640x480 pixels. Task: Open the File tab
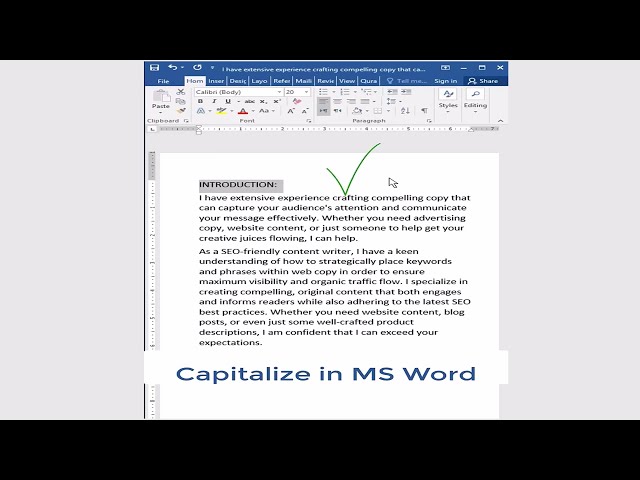(x=163, y=81)
